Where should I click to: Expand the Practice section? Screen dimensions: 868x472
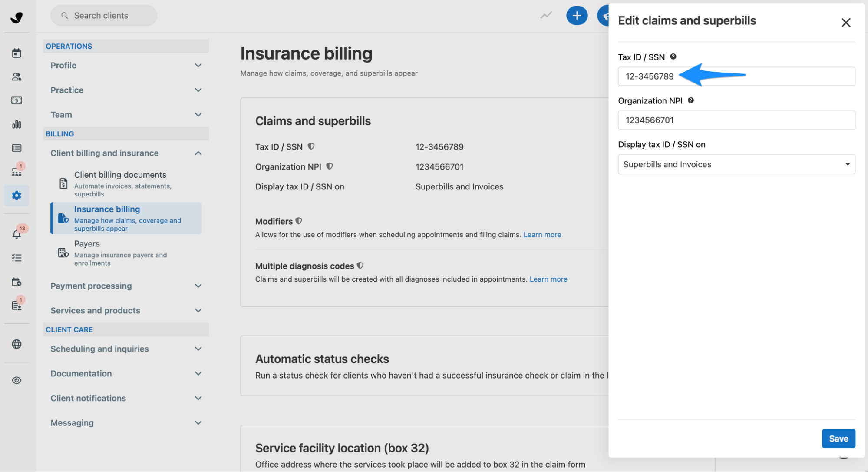(126, 90)
